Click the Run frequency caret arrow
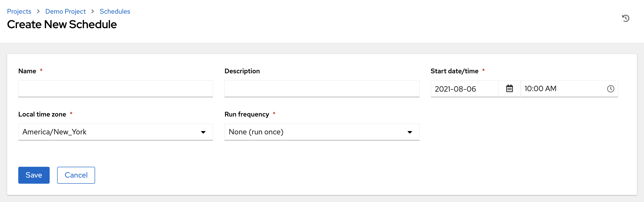This screenshot has height=202, width=644. click(410, 132)
